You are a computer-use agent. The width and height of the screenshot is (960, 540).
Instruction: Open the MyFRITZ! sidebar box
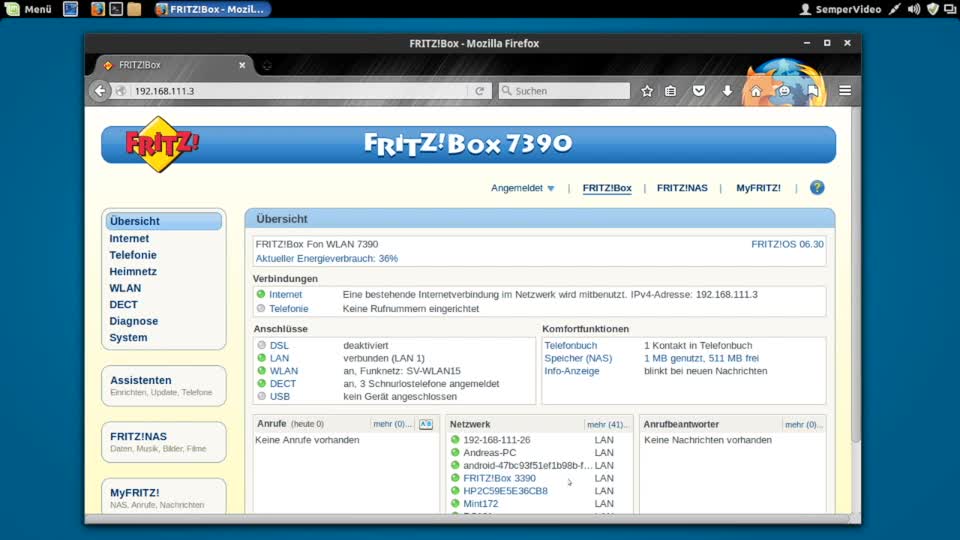[x=163, y=497]
